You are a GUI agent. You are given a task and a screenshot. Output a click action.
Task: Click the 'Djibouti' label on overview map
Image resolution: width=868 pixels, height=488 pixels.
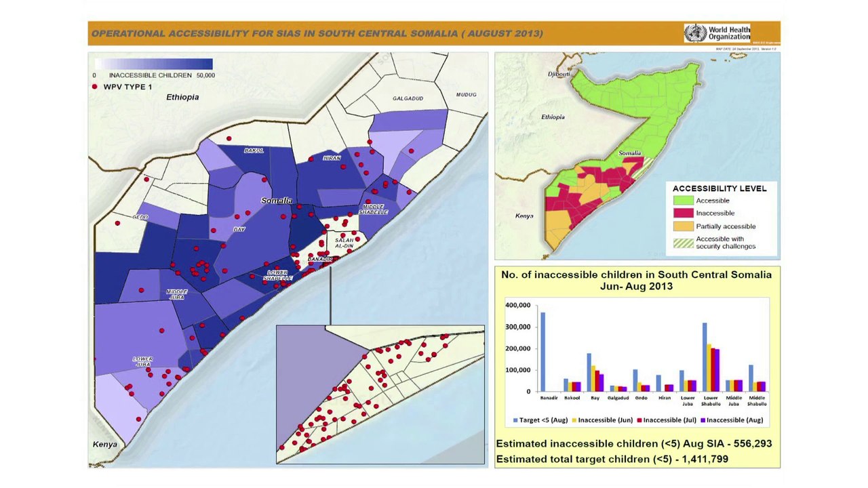[561, 73]
